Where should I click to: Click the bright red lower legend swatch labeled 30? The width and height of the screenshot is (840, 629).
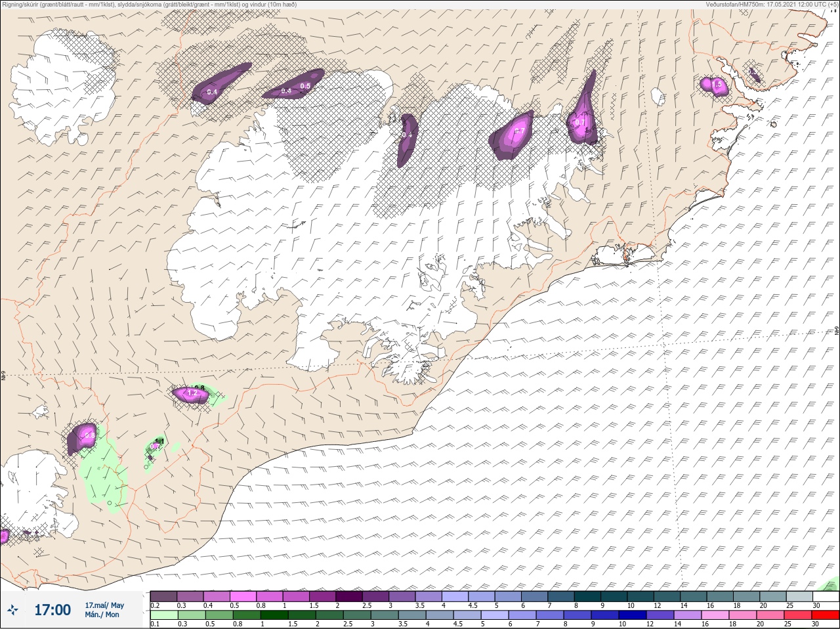point(826,615)
